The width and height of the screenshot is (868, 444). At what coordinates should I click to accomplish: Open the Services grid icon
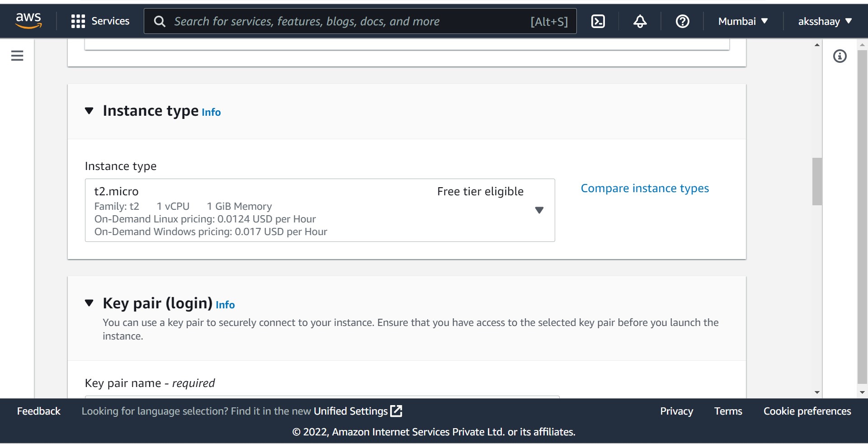(100, 21)
